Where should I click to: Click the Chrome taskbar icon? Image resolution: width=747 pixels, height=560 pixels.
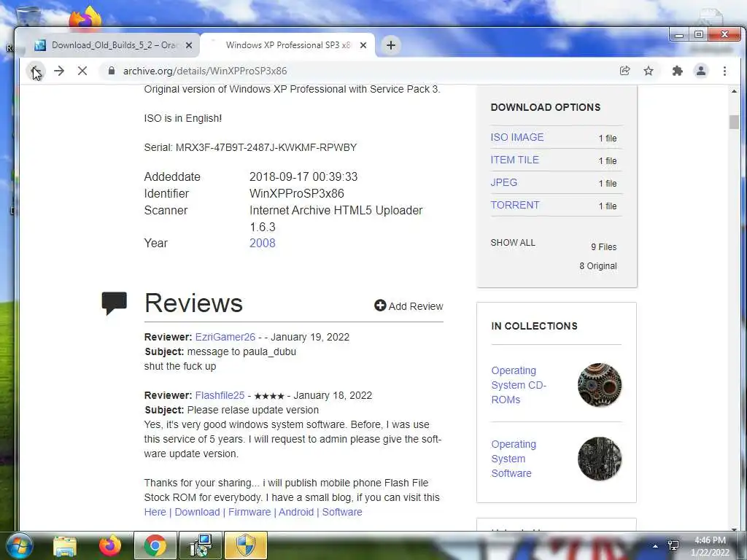(155, 545)
